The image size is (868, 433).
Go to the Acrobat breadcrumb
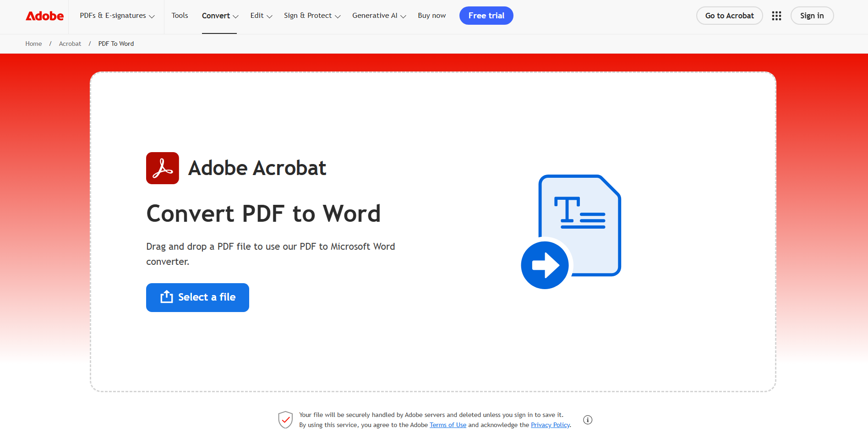tap(70, 44)
